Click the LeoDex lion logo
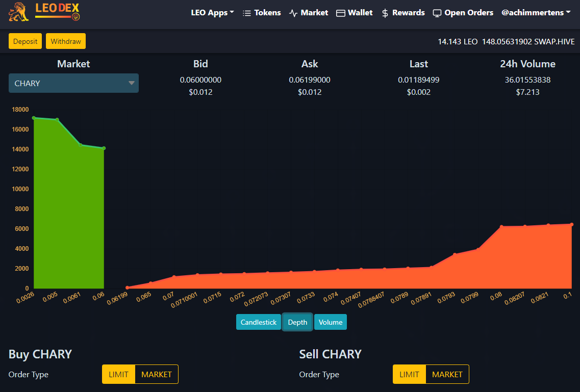 click(x=19, y=13)
